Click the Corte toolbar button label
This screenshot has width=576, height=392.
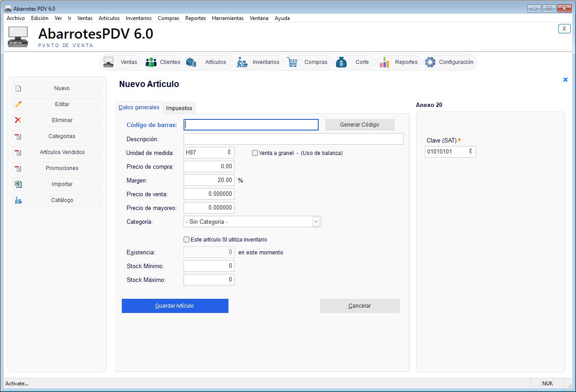pos(362,62)
